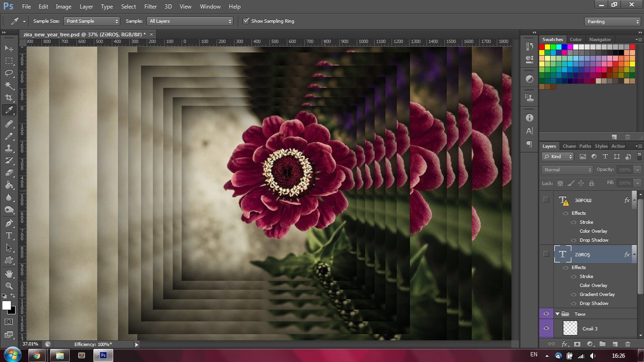Open the Sample Size dropdown
Image resolution: width=644 pixels, height=362 pixels.
pos(92,21)
